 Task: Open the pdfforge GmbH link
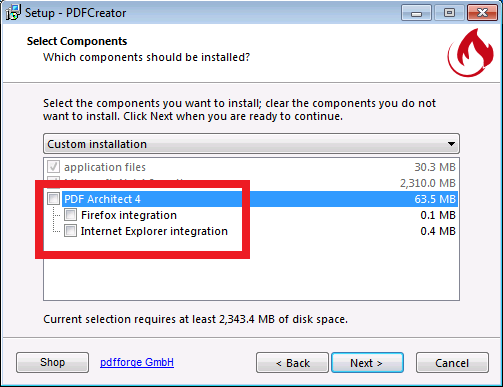tap(137, 362)
